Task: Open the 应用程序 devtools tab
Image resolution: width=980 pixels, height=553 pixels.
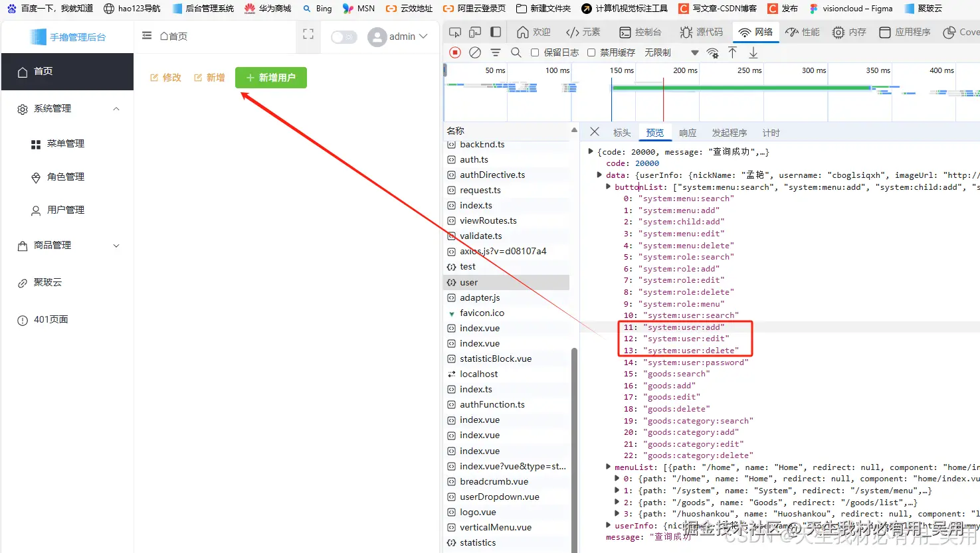Action: (x=904, y=32)
